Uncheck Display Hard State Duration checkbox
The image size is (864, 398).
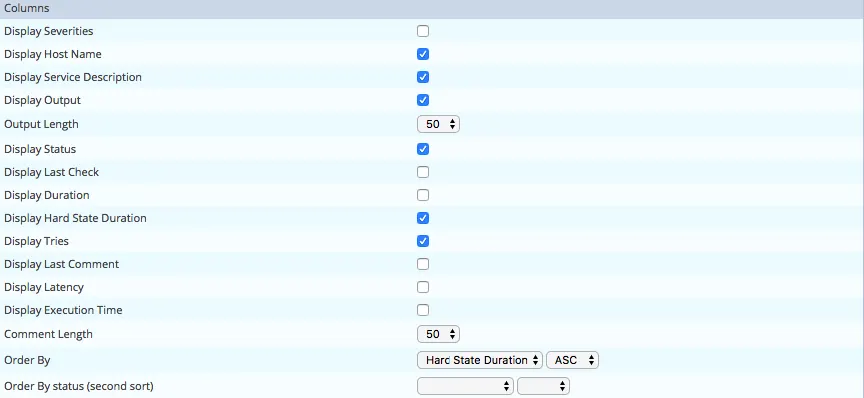[423, 218]
